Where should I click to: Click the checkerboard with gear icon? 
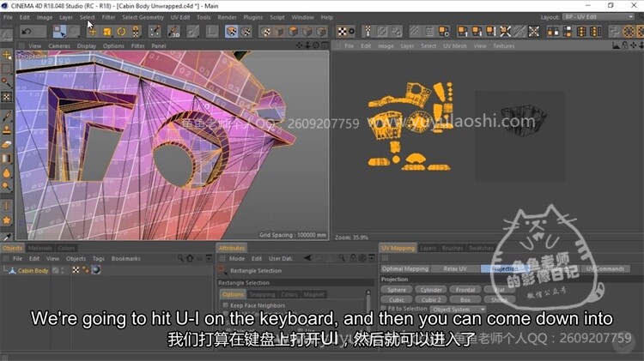click(x=345, y=32)
